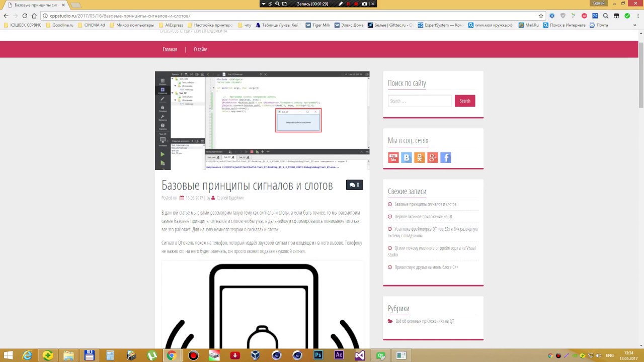The height and width of the screenshot is (362, 644).
Task: Open VirtualBox from taskbar
Action: (x=256, y=355)
